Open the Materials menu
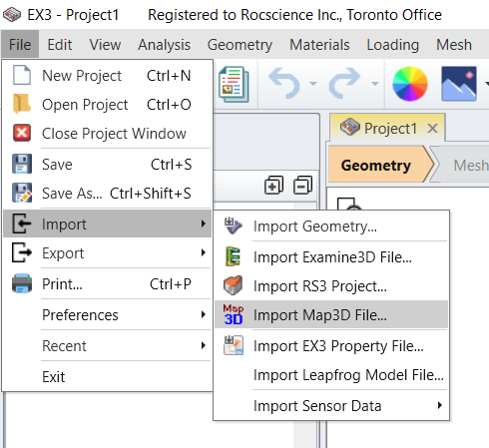The width and height of the screenshot is (489, 448). (319, 45)
